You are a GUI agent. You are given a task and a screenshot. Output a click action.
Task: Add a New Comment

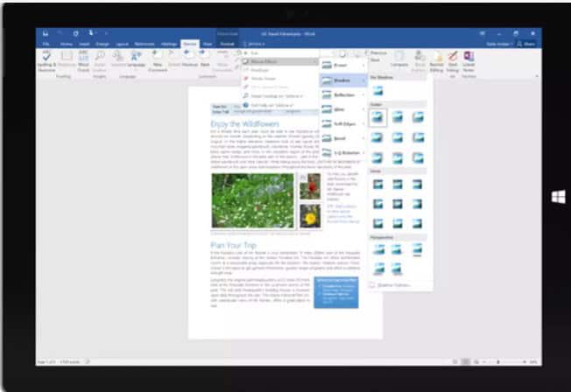coord(158,61)
